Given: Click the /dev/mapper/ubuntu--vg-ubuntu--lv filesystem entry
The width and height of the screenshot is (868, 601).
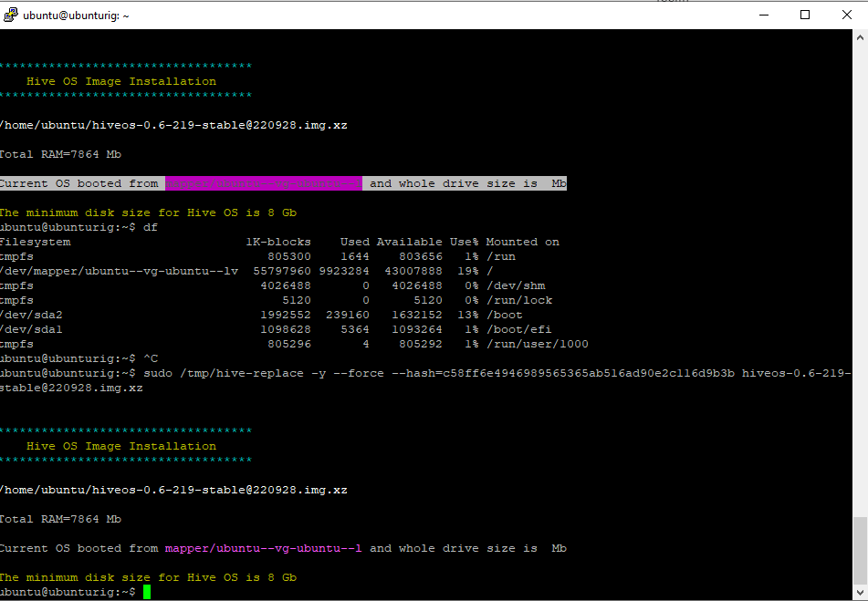Looking at the screenshot, I should 119,272.
